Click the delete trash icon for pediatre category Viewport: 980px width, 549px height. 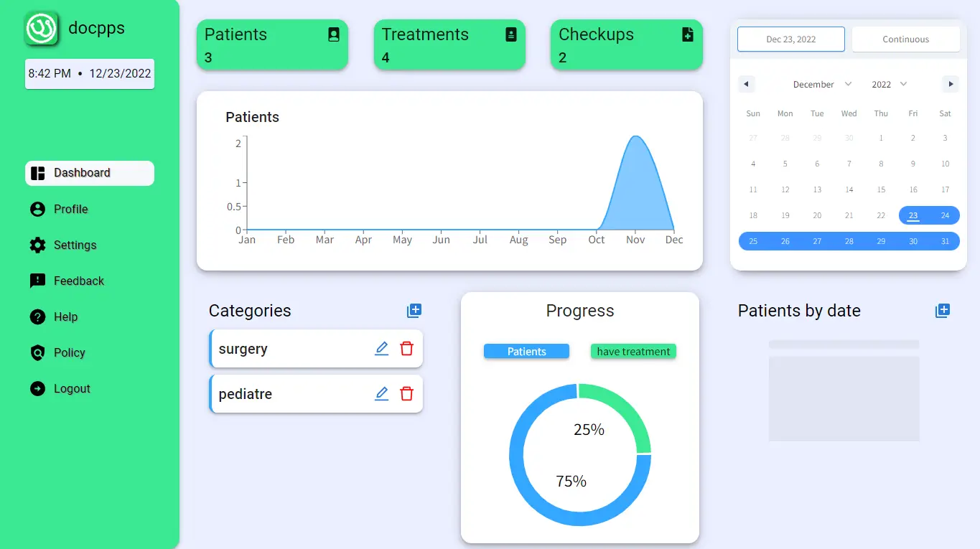pyautogui.click(x=407, y=393)
